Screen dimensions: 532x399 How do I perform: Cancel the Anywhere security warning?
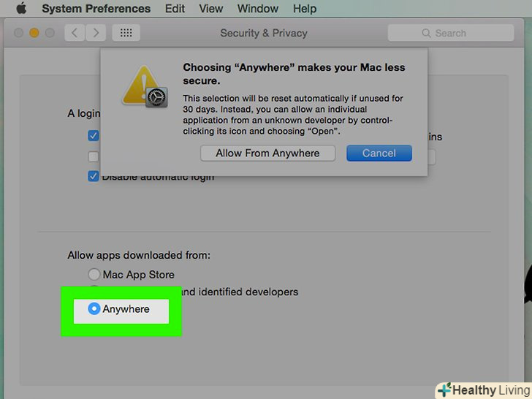(x=379, y=153)
